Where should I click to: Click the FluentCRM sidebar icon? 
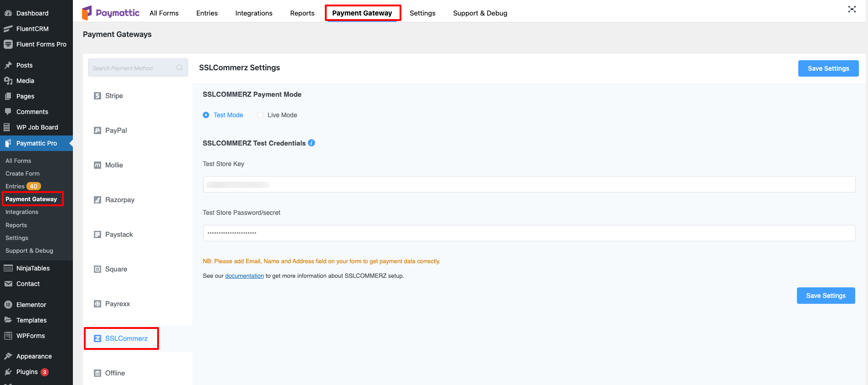[8, 29]
